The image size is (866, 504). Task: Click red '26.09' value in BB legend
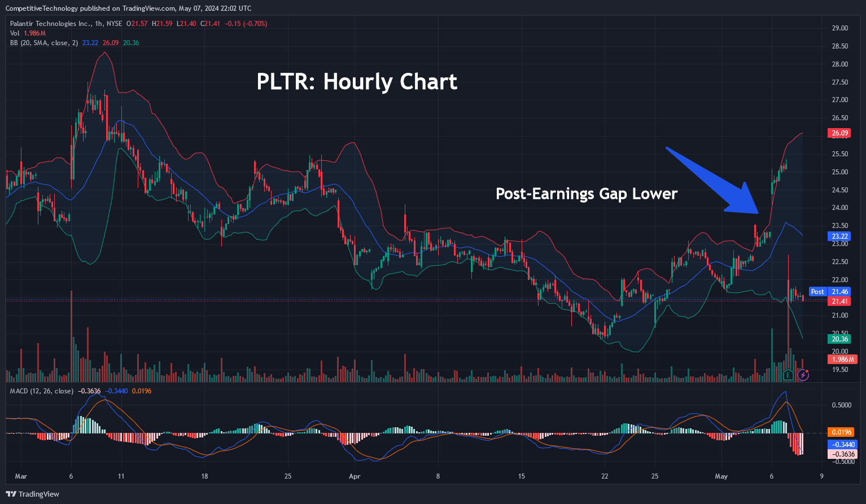111,43
